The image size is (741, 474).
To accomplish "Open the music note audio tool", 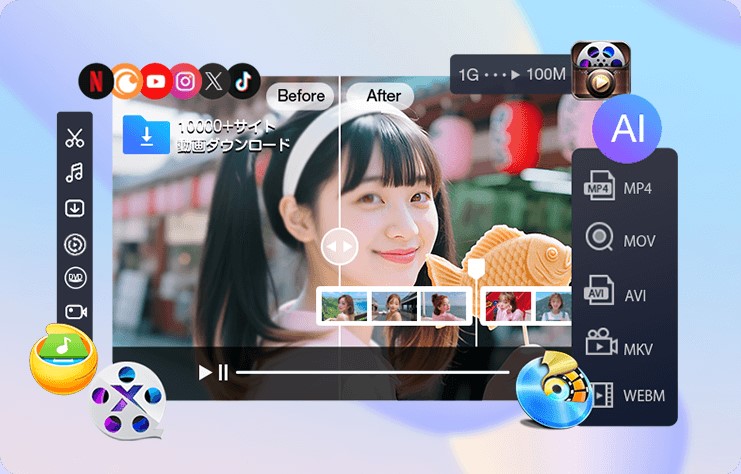I will (x=75, y=173).
